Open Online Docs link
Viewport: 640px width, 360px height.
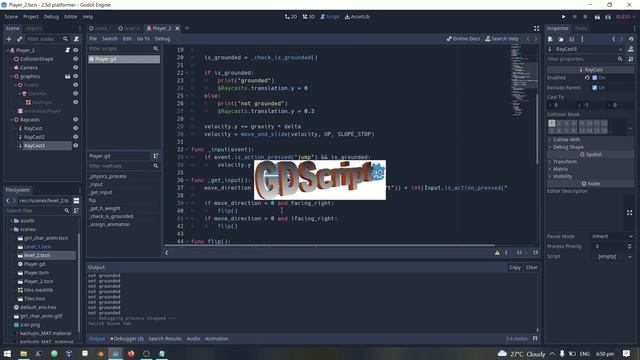coord(463,39)
